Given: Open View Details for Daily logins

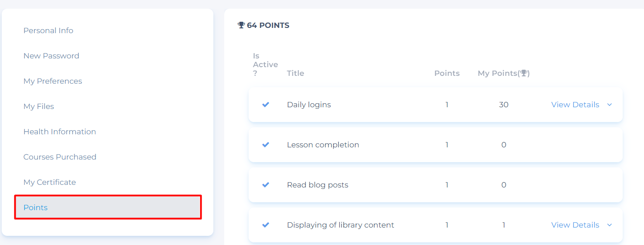Looking at the screenshot, I should click(x=575, y=105).
